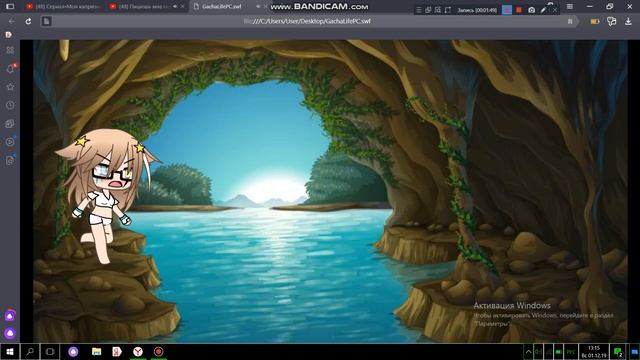Image resolution: width=640 pixels, height=360 pixels.
Task: Reload the page
Action: [28, 21]
